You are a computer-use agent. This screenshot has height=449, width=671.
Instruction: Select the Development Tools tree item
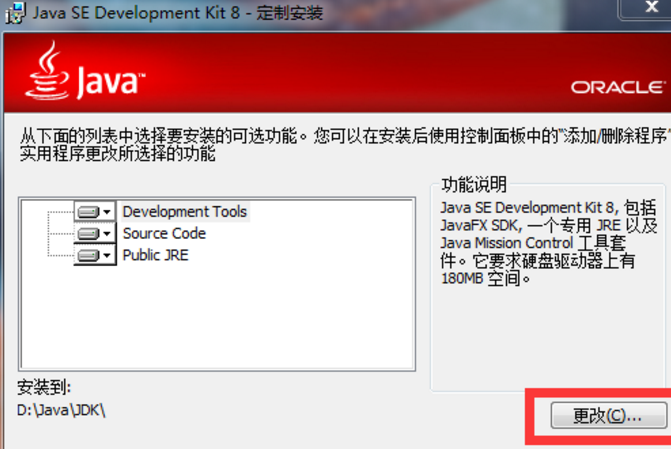click(x=185, y=211)
